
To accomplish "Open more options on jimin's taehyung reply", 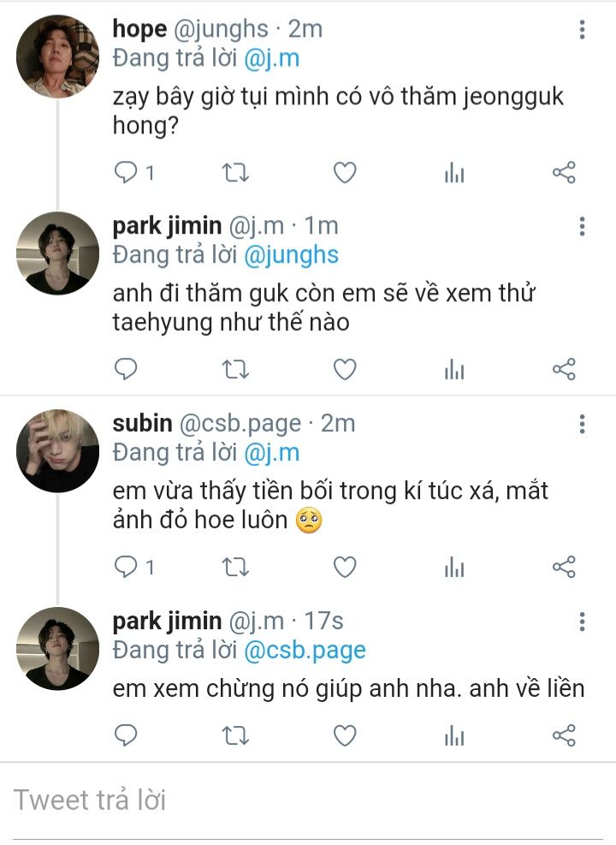I will pyautogui.click(x=582, y=227).
